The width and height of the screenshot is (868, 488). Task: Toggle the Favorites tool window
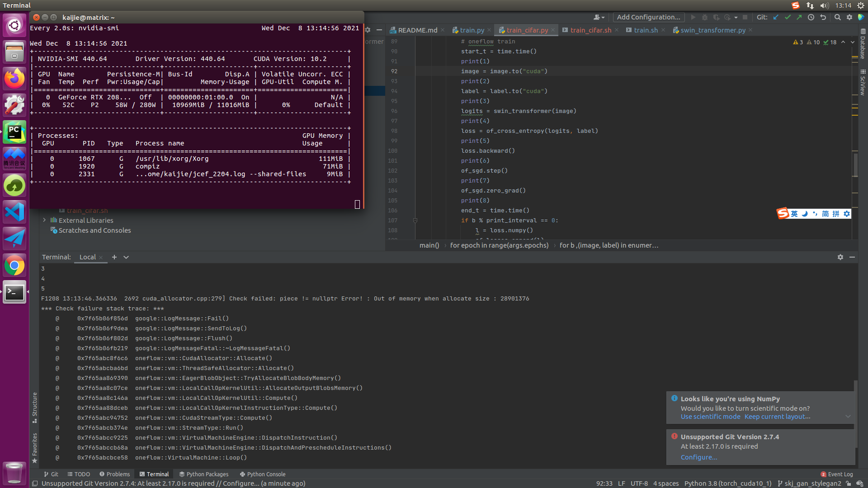(35, 447)
